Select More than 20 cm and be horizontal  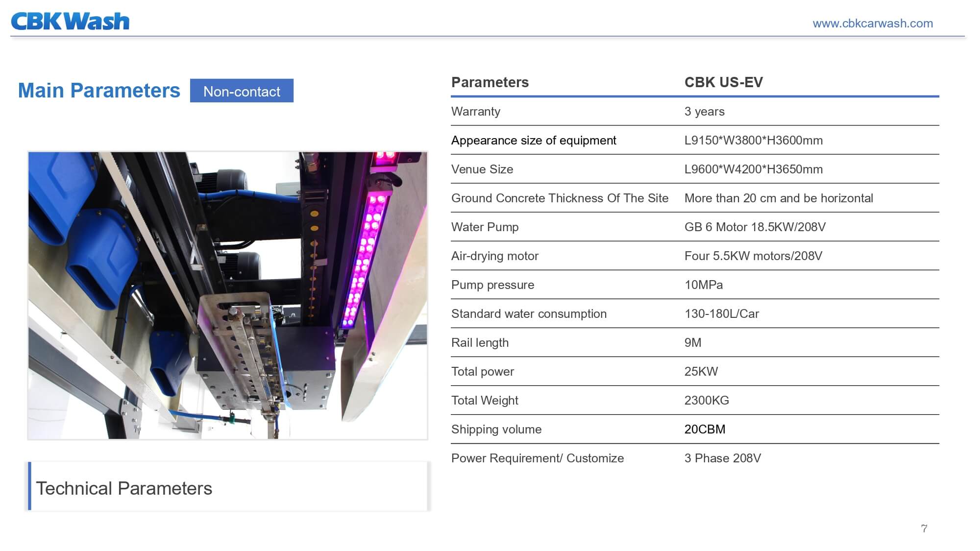coord(779,198)
